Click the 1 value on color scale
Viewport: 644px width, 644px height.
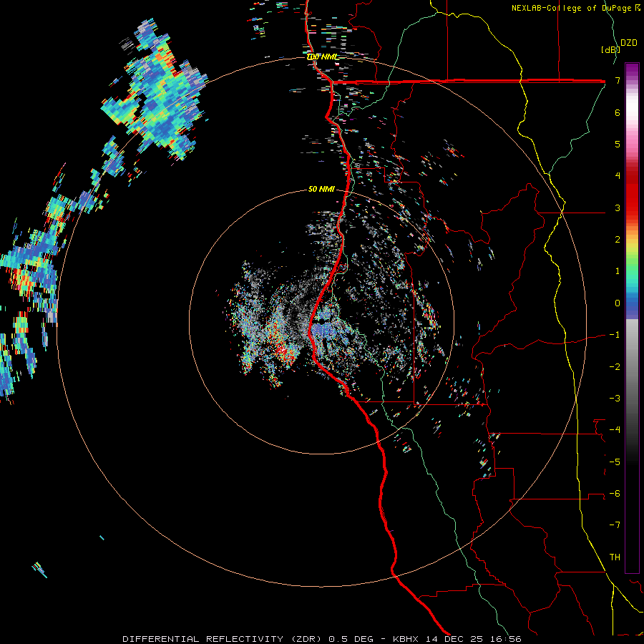618,271
